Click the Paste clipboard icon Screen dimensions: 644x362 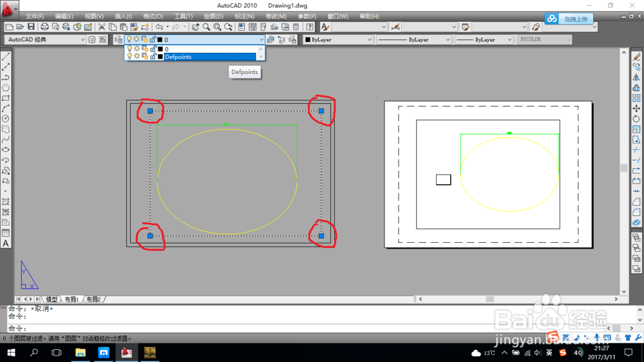pos(123,27)
